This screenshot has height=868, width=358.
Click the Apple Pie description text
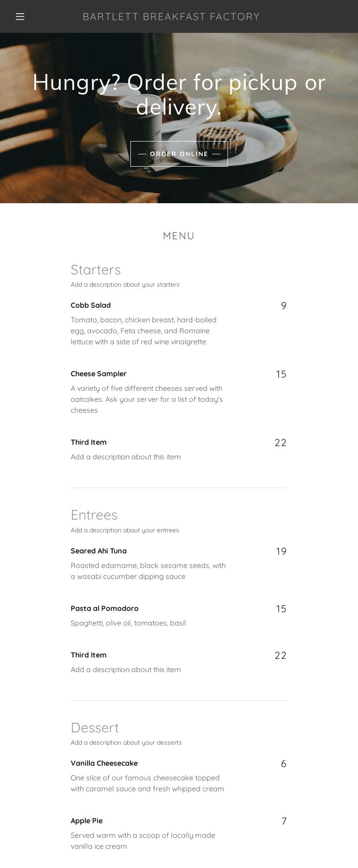tap(143, 841)
